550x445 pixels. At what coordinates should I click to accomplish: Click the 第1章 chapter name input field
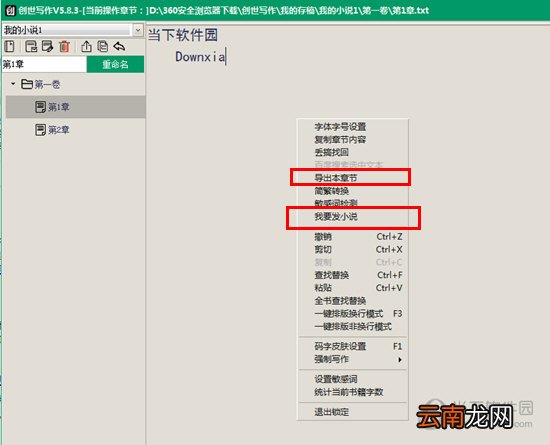pyautogui.click(x=44, y=65)
